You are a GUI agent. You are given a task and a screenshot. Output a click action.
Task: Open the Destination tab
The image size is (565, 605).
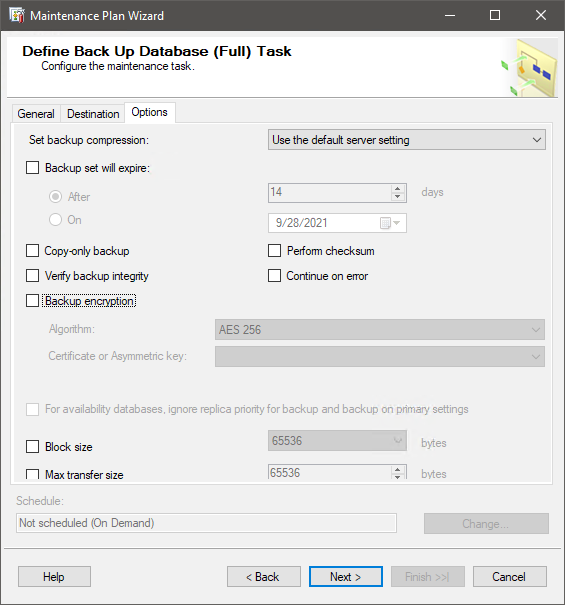click(x=93, y=114)
